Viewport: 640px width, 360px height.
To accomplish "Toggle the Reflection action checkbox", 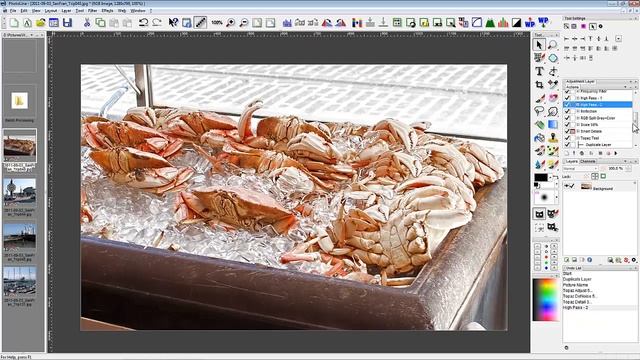I will 567,111.
